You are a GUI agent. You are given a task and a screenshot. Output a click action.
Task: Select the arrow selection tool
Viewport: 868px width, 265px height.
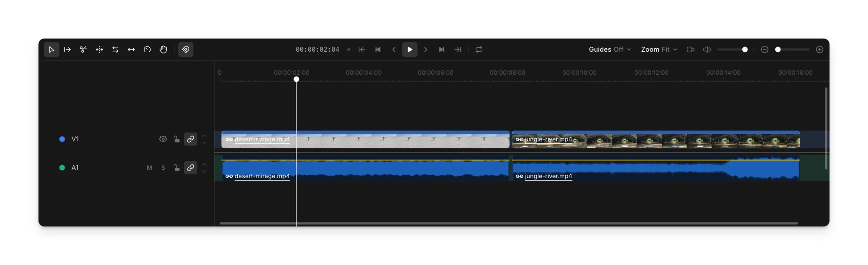tap(51, 50)
